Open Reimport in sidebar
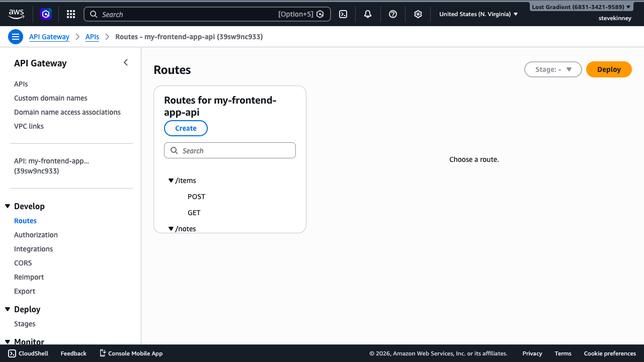644x362 pixels. pos(29,277)
